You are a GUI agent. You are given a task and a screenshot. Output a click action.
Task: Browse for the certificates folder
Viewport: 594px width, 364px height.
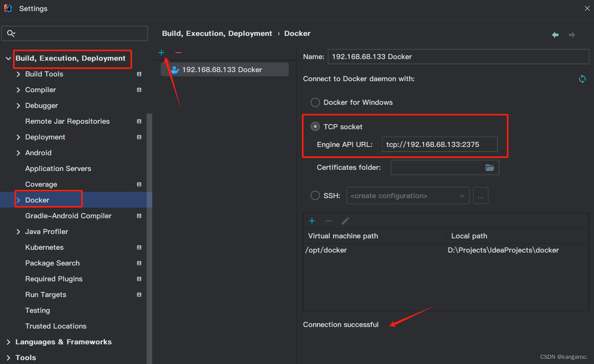(490, 167)
